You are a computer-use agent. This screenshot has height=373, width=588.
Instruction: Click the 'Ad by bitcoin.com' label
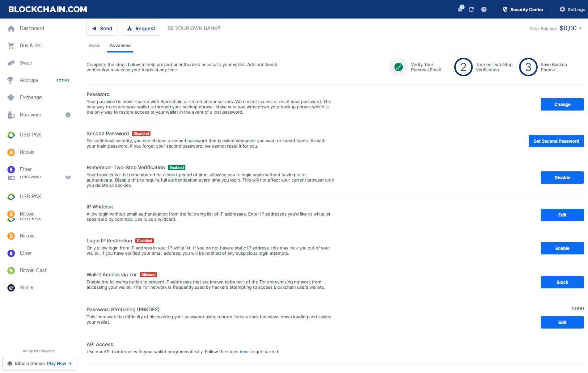click(39, 351)
